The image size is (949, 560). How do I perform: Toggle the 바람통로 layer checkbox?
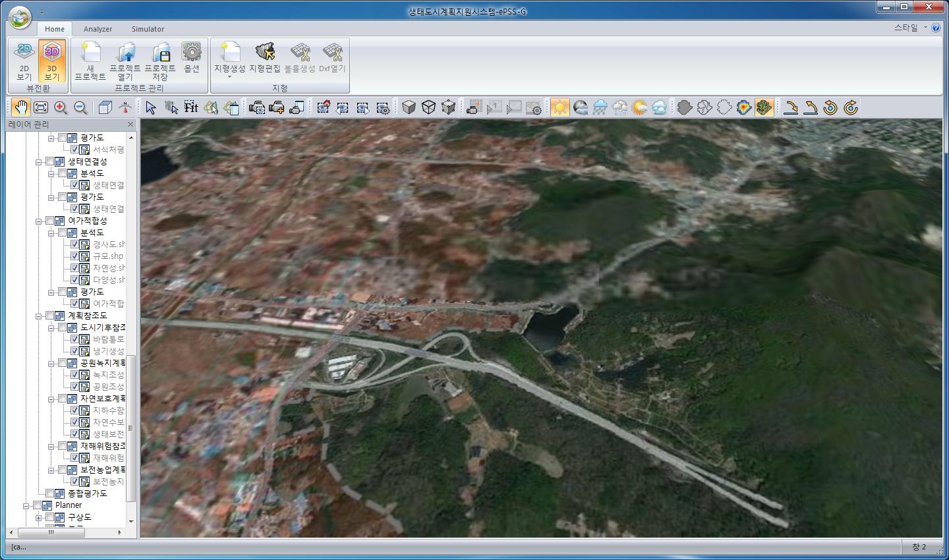coord(74,339)
